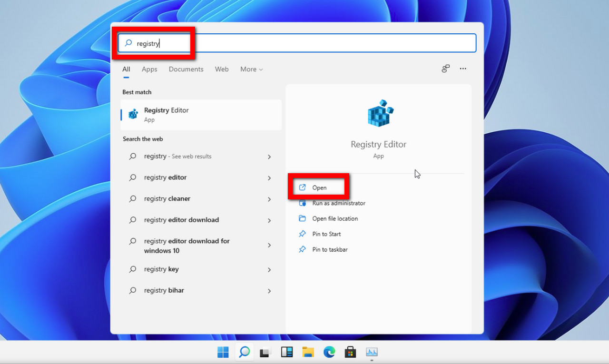Select the Web filter tab
The width and height of the screenshot is (609, 364).
point(222,69)
